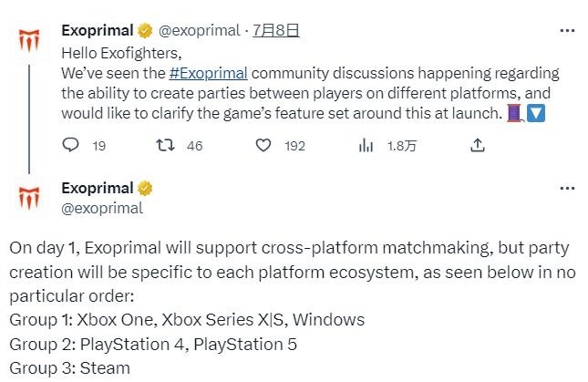This screenshot has width=588, height=382.
Task: Click the share icon on the first tweet
Action: (x=477, y=145)
